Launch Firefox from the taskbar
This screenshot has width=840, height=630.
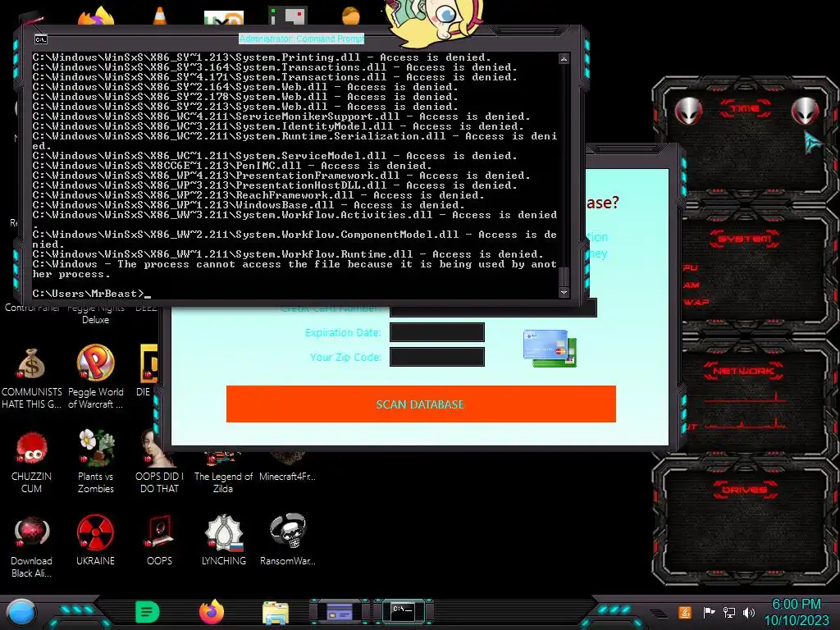[x=212, y=612]
